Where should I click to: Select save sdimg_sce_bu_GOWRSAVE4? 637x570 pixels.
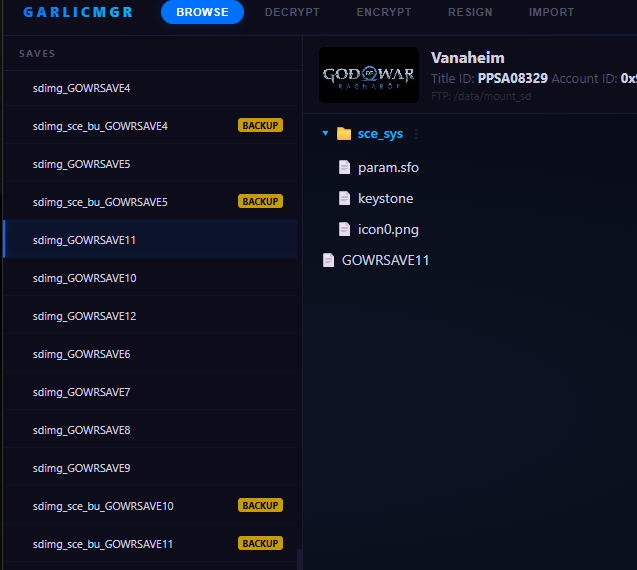coord(150,126)
